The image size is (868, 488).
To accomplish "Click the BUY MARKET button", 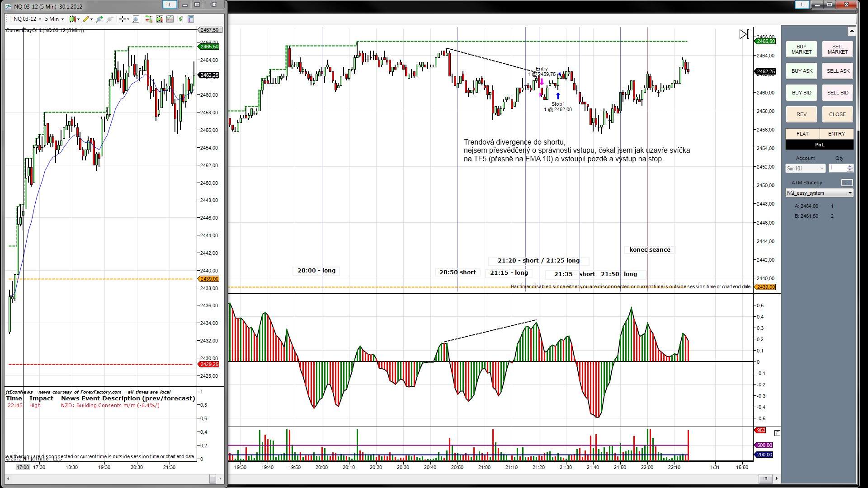I will (801, 49).
